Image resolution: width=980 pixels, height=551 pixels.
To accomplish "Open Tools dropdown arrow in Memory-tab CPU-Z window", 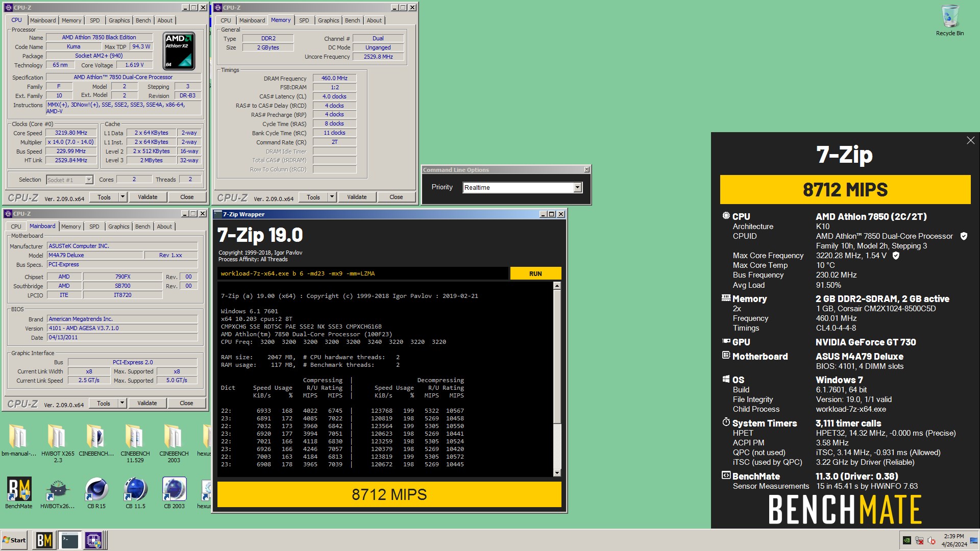I will 332,197.
